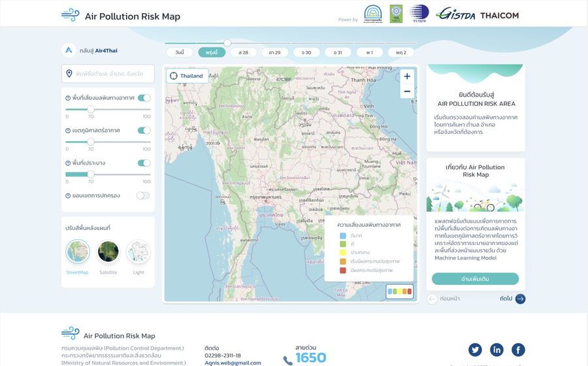This screenshot has width=588, height=366.
Task: Click the green ดี legend swatch
Action: [x=342, y=244]
